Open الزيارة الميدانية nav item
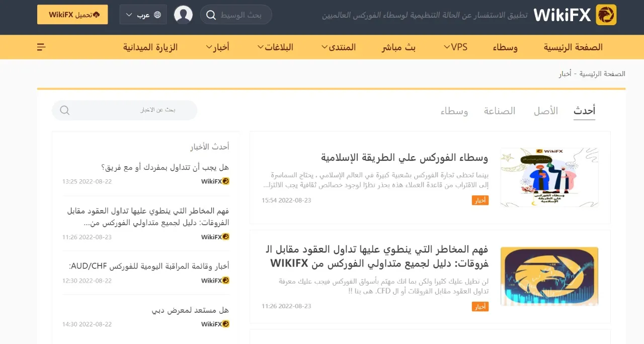The image size is (644, 344). pyautogui.click(x=150, y=47)
